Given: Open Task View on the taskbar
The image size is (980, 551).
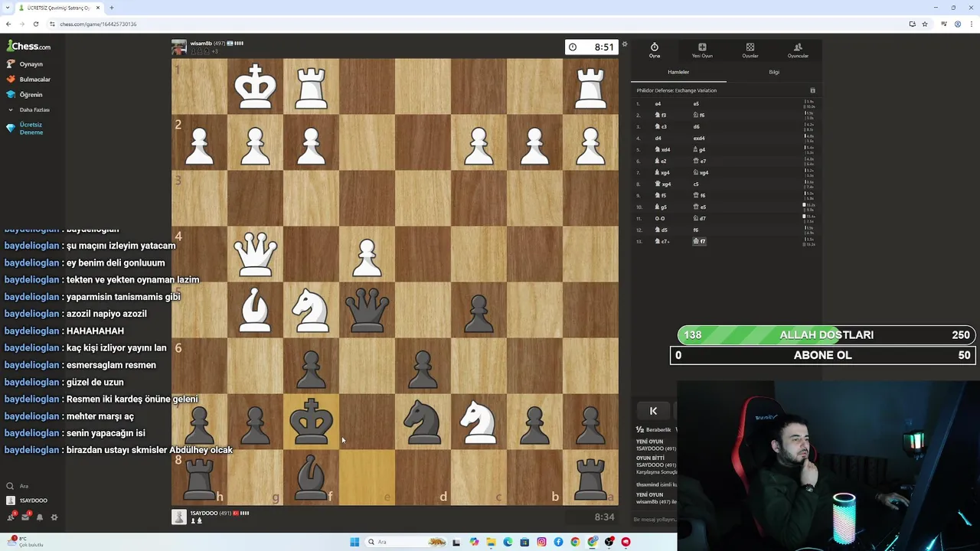Looking at the screenshot, I should coord(456,542).
